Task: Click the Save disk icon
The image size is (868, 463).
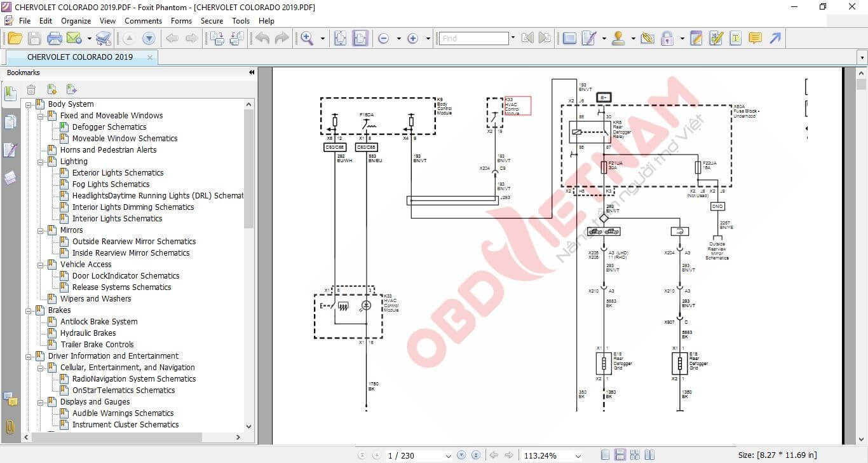Action: click(35, 38)
